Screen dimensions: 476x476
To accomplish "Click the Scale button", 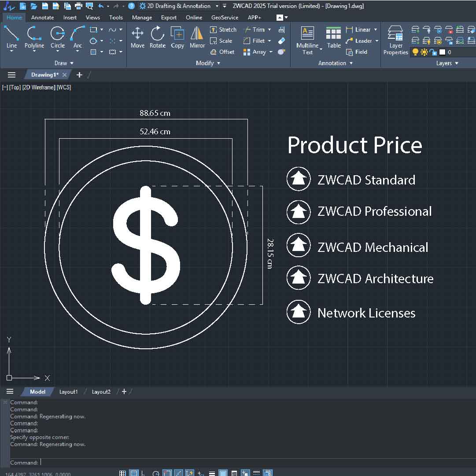I will pos(221,41).
